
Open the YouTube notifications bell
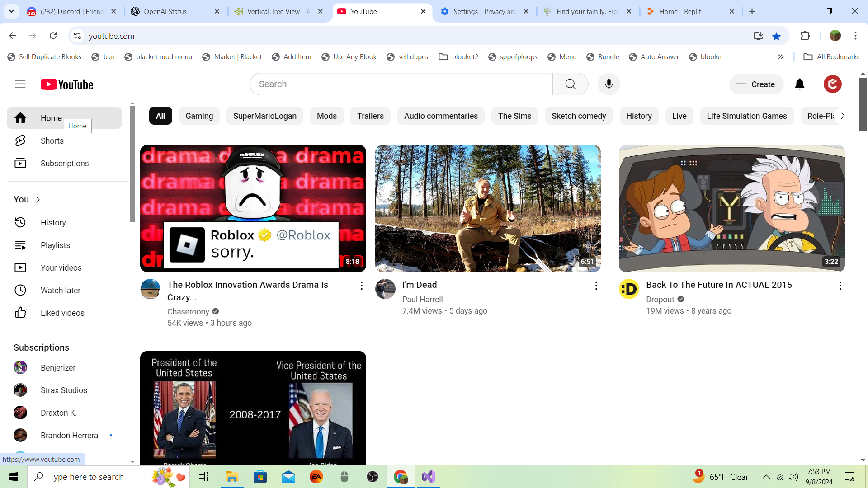pos(799,84)
